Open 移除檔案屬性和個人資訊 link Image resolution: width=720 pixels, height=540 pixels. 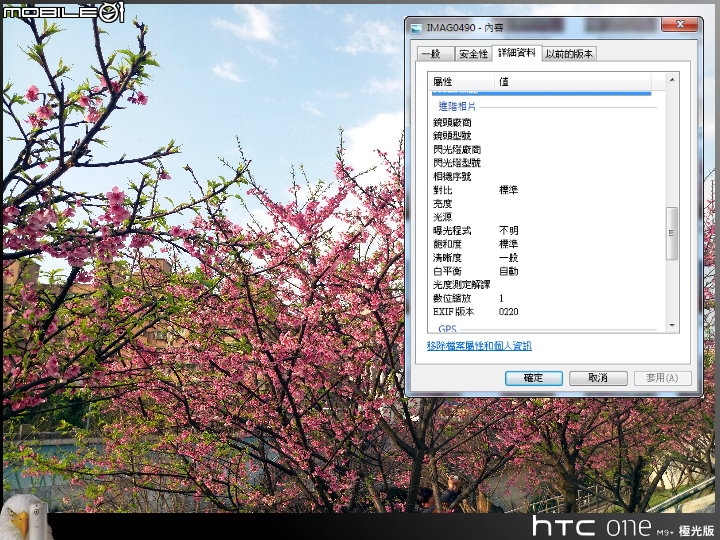[479, 346]
